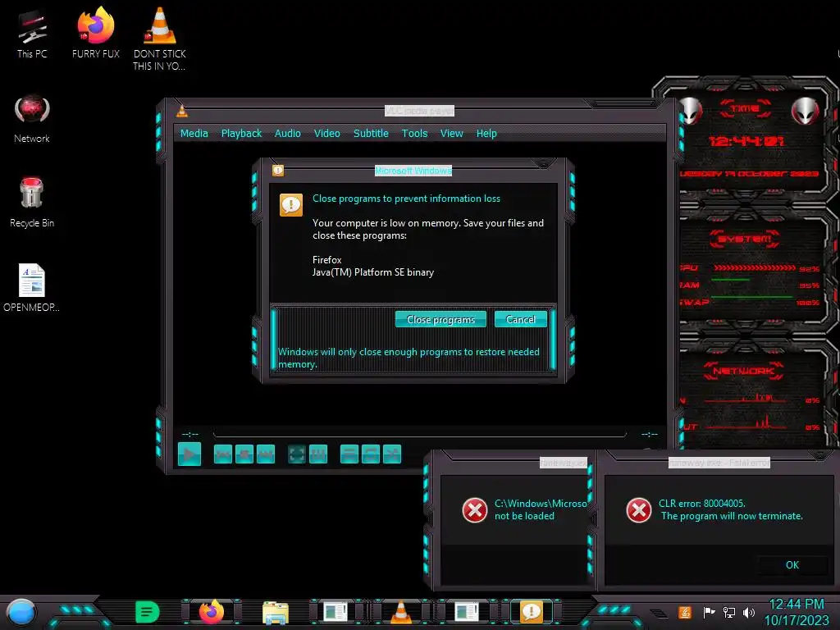
Task: Click the taskbar clock 12:44 PM
Action: click(796, 605)
